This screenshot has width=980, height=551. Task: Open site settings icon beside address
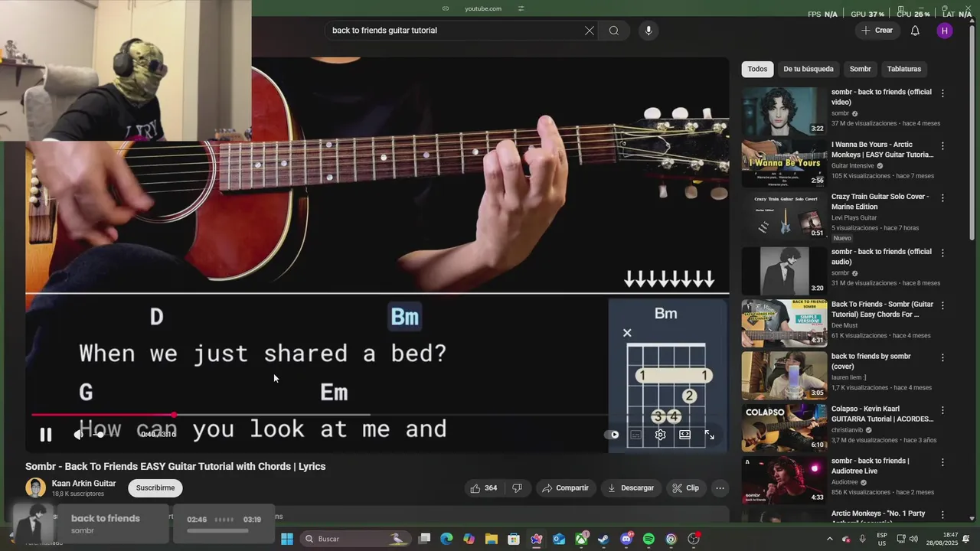[521, 8]
